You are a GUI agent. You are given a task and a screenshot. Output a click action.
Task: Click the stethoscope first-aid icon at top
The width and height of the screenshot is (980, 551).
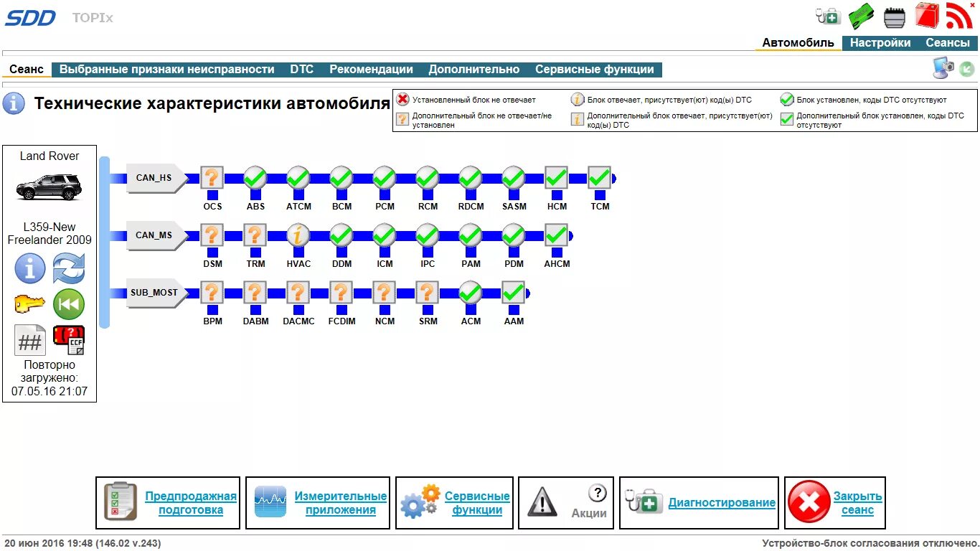[829, 16]
